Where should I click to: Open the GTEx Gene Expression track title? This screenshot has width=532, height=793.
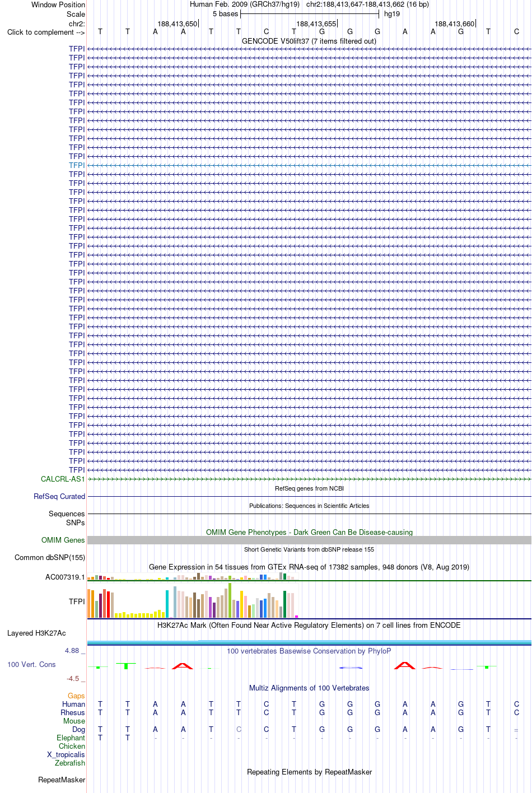pyautogui.click(x=309, y=567)
